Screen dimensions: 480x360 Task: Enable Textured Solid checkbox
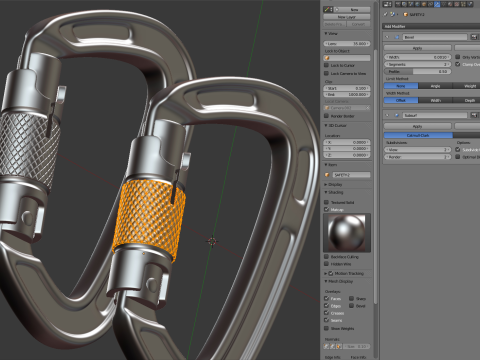pyautogui.click(x=327, y=202)
